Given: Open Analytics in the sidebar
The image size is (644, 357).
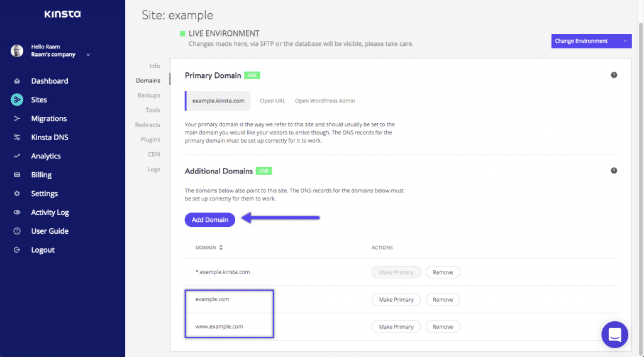Looking at the screenshot, I should 46,156.
